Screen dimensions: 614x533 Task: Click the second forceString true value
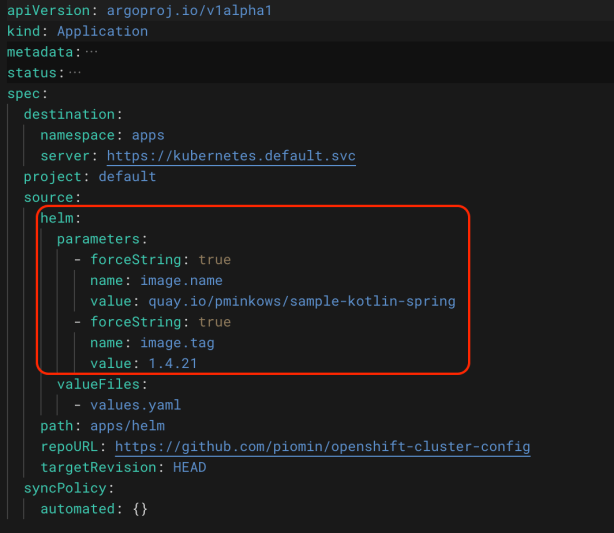(x=214, y=322)
